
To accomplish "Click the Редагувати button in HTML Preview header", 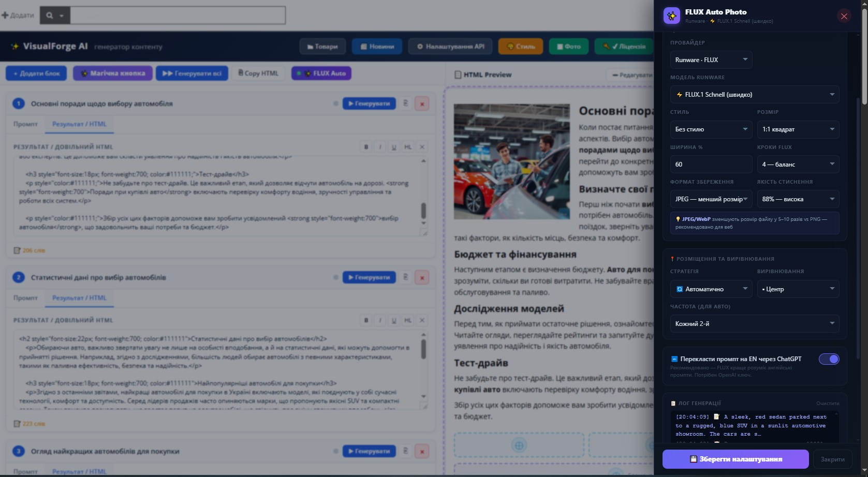I will 629,75.
